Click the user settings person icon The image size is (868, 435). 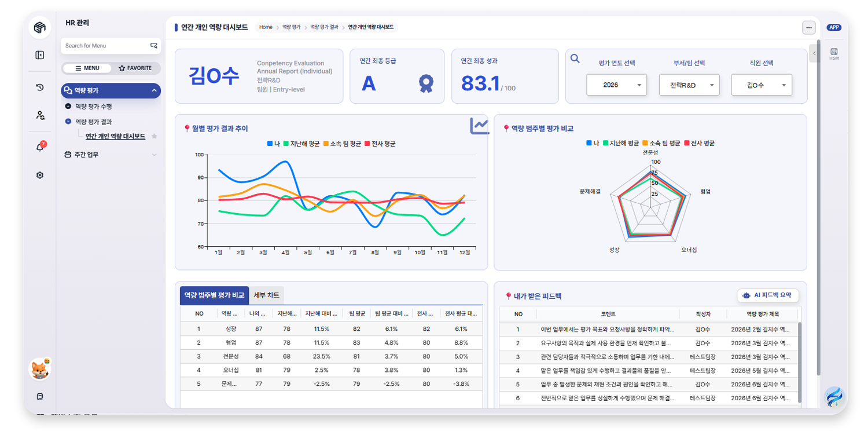click(39, 115)
